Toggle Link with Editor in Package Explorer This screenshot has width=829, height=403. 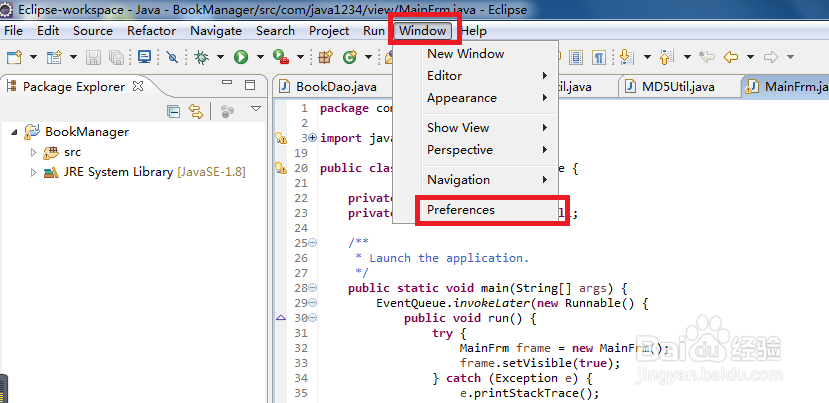click(x=196, y=111)
